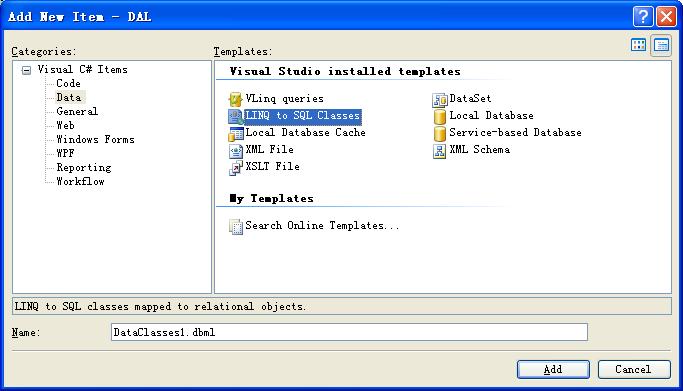Focus the Name input field
683x391 pixels.
coord(349,332)
